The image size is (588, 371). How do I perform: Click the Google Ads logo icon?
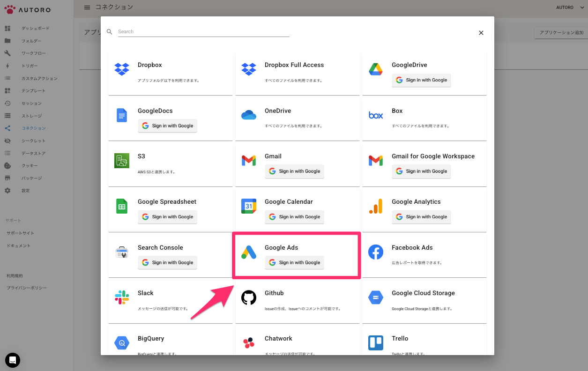pos(249,252)
